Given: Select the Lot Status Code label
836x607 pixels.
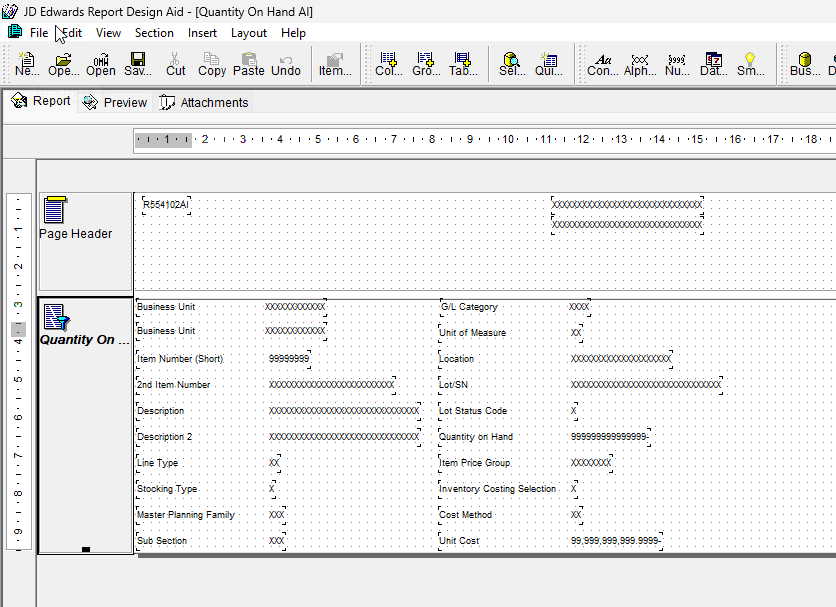Looking at the screenshot, I should (x=473, y=411).
